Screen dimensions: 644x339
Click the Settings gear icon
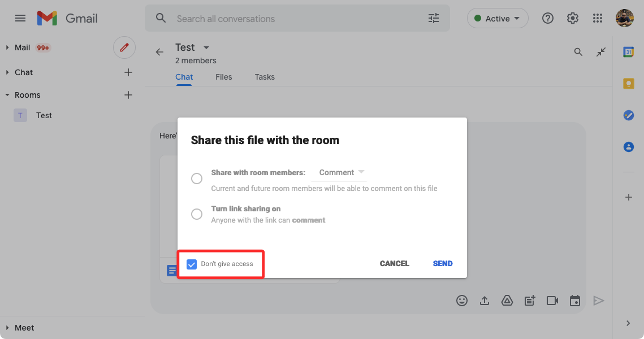(573, 19)
